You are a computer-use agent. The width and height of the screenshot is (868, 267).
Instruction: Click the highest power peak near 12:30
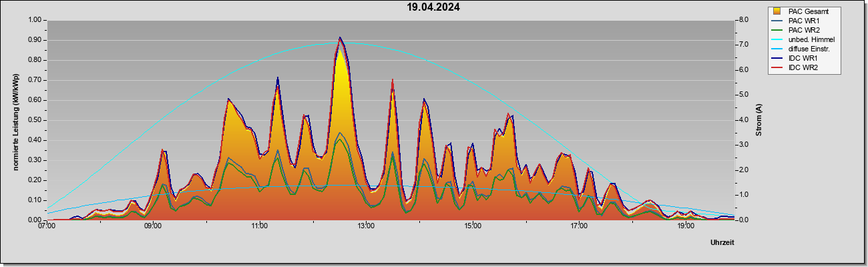[340, 38]
